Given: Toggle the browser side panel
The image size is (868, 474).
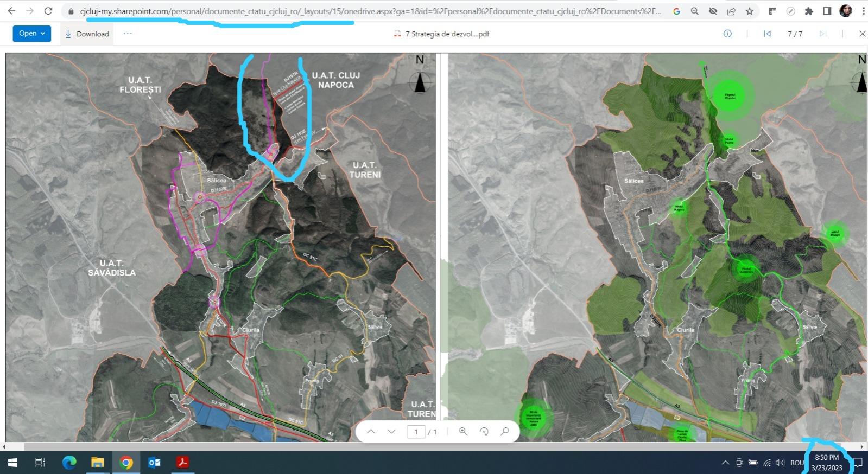Looking at the screenshot, I should point(827,11).
